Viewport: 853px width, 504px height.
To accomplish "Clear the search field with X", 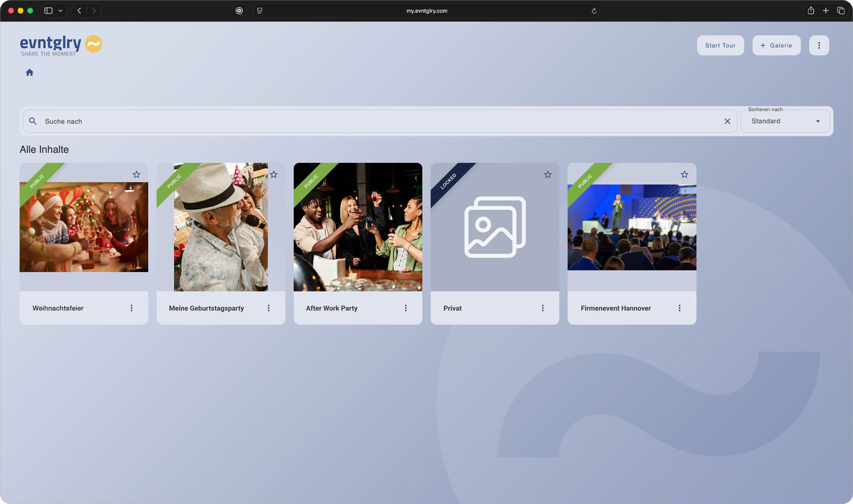I will coord(727,121).
